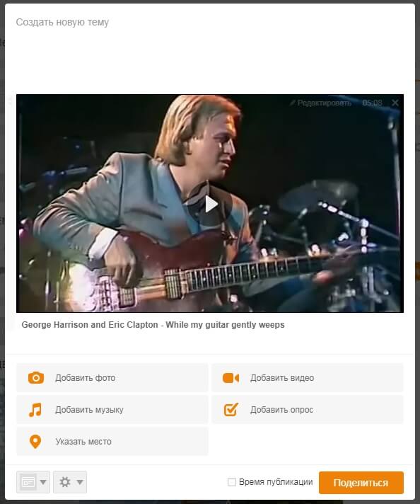Screen dimensions: 420x504
Task: Play the George Harrison video
Action: point(210,204)
